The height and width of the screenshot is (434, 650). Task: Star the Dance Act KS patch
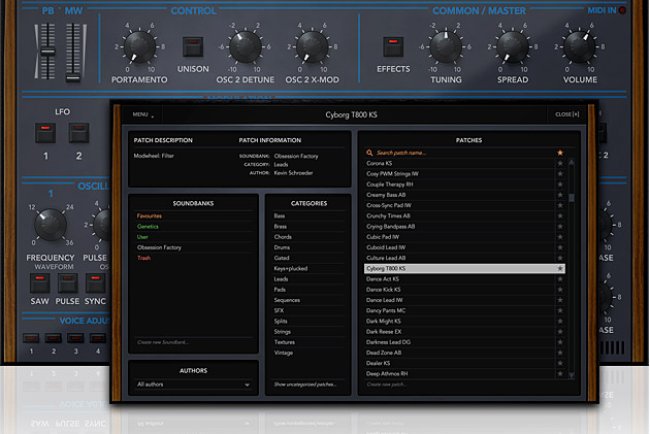(560, 279)
